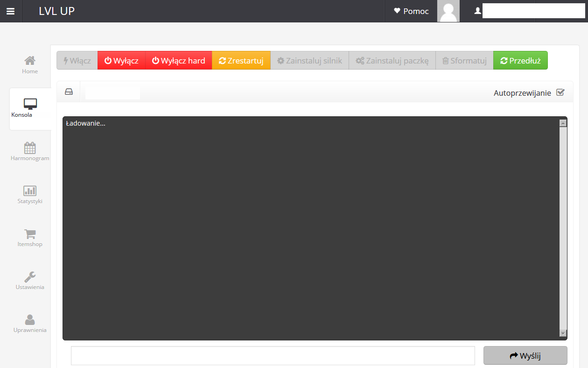Open Itemshop cart icon
This screenshot has width=588, height=368.
pyautogui.click(x=30, y=234)
